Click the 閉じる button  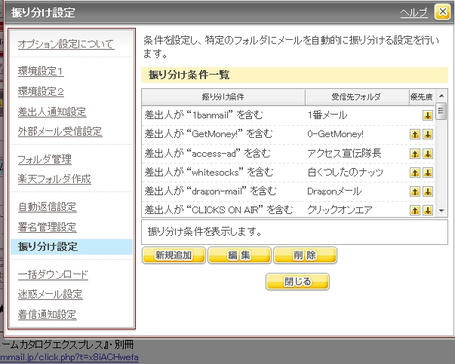coord(297,282)
